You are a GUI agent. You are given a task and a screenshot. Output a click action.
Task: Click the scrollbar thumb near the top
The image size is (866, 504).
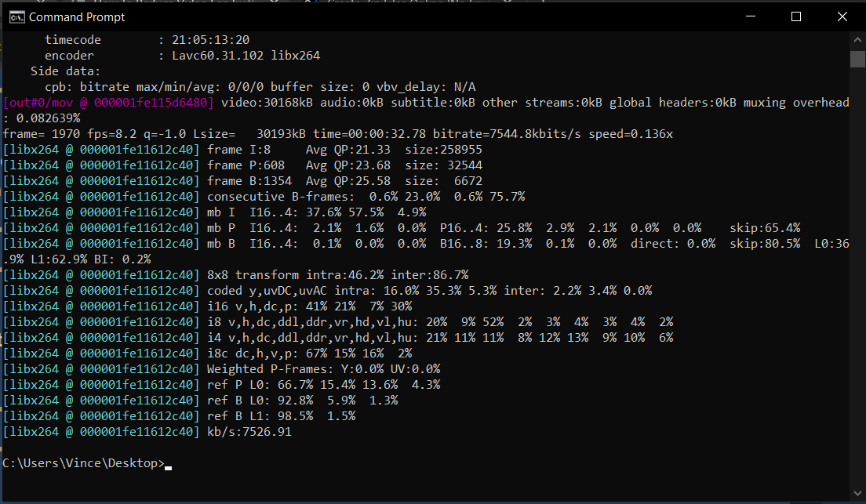(857, 58)
